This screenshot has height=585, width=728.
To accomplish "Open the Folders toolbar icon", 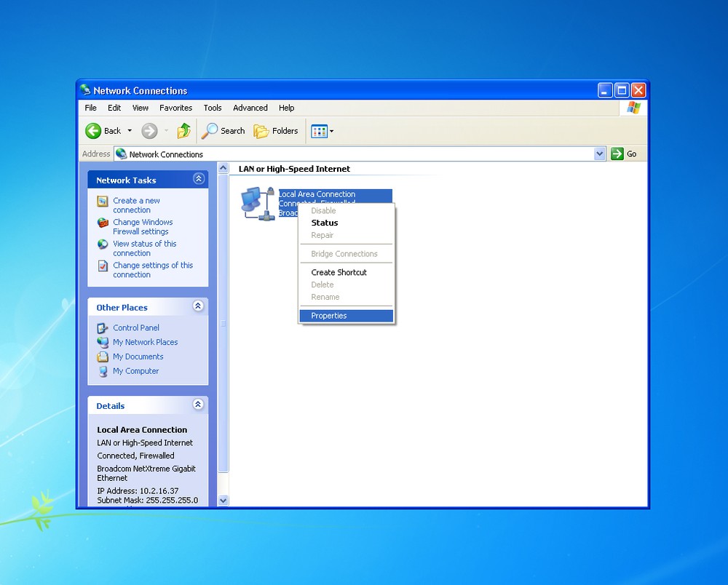I will (x=261, y=131).
